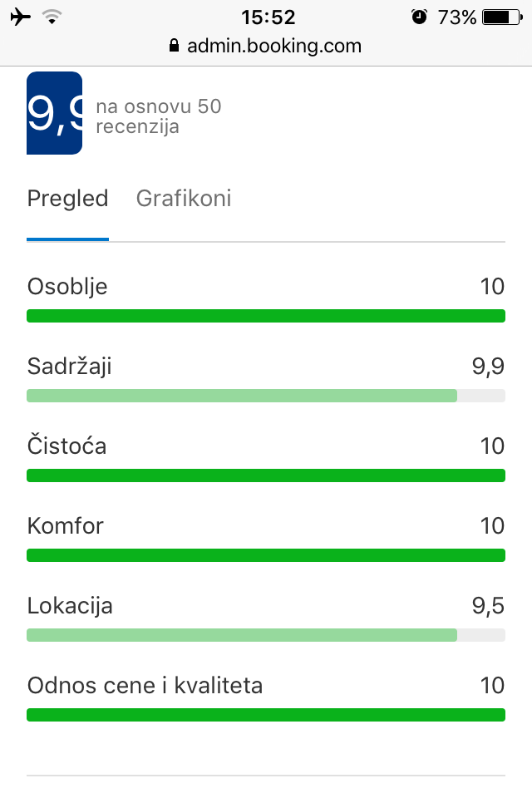The width and height of the screenshot is (532, 798).
Task: Tap the Sadržaji score 9,9
Action: pos(488,367)
